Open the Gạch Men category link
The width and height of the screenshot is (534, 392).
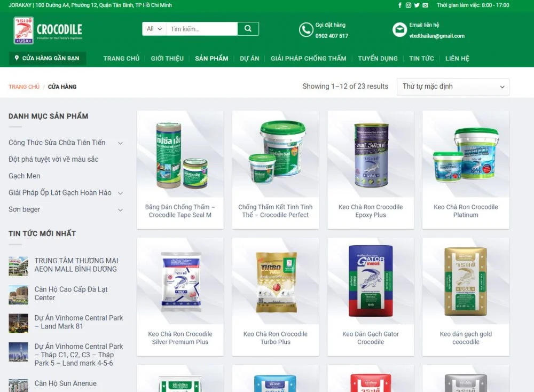point(24,176)
